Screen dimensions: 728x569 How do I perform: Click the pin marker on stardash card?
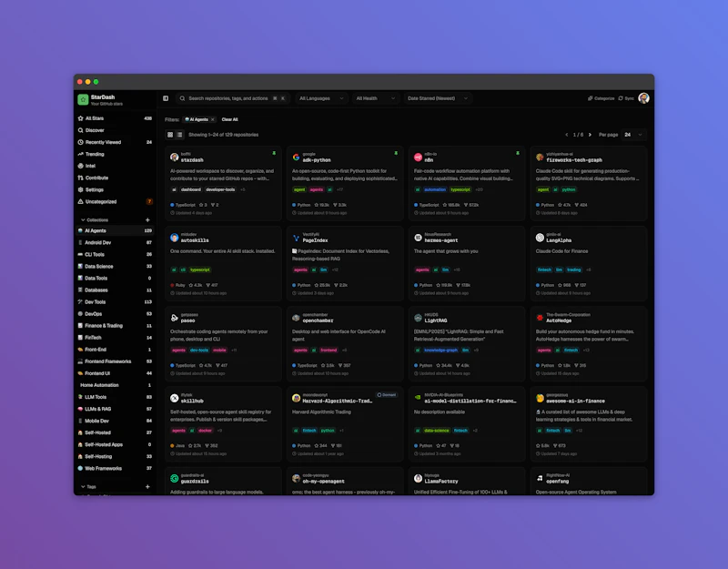274,153
